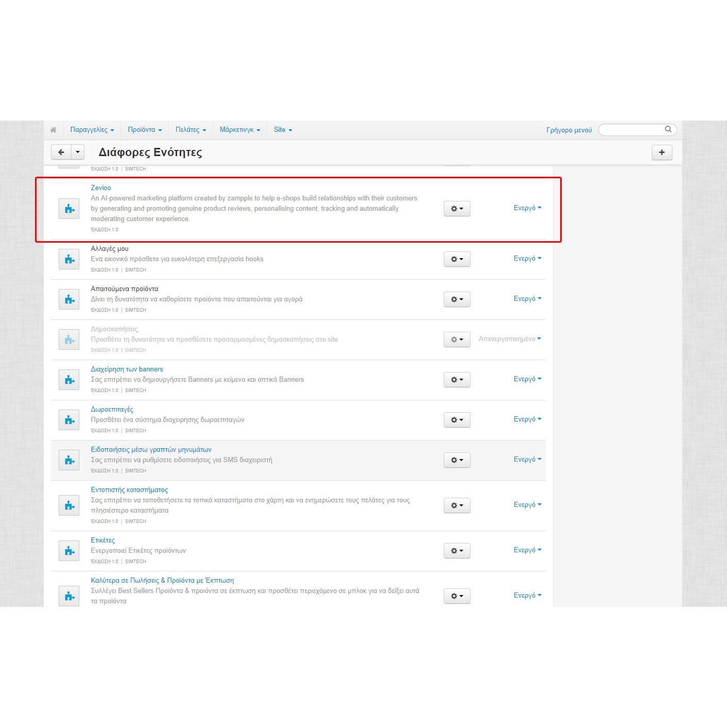Open the gear menu for Ετικέτες add-on
This screenshot has width=727, height=728.
coord(457,551)
